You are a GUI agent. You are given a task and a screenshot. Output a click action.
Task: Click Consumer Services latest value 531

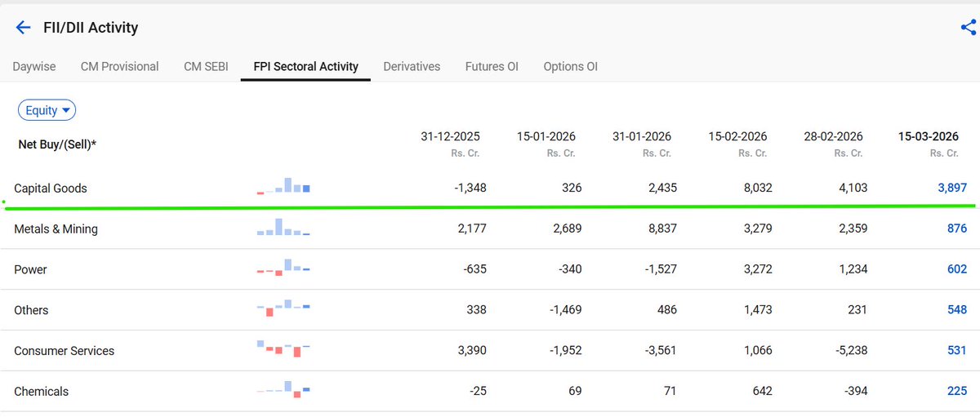957,351
